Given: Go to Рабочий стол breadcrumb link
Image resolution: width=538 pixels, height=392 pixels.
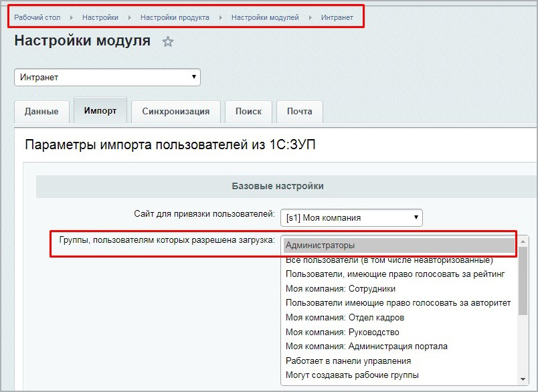Looking at the screenshot, I should [37, 17].
